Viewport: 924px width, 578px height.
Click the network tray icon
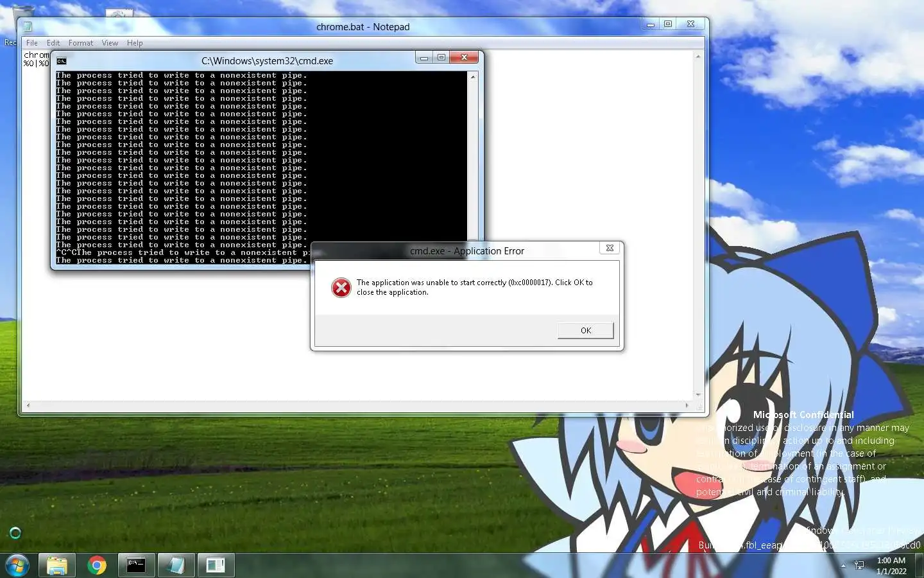pyautogui.click(x=859, y=565)
